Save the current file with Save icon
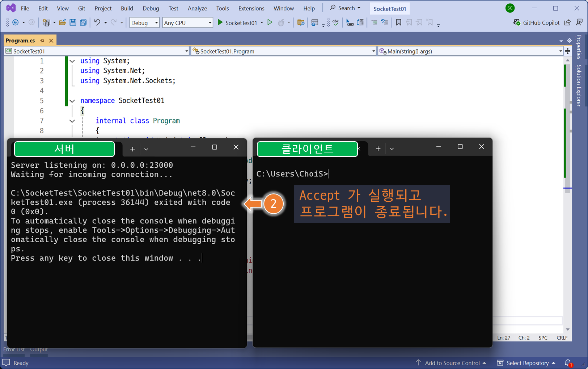 (x=73, y=22)
